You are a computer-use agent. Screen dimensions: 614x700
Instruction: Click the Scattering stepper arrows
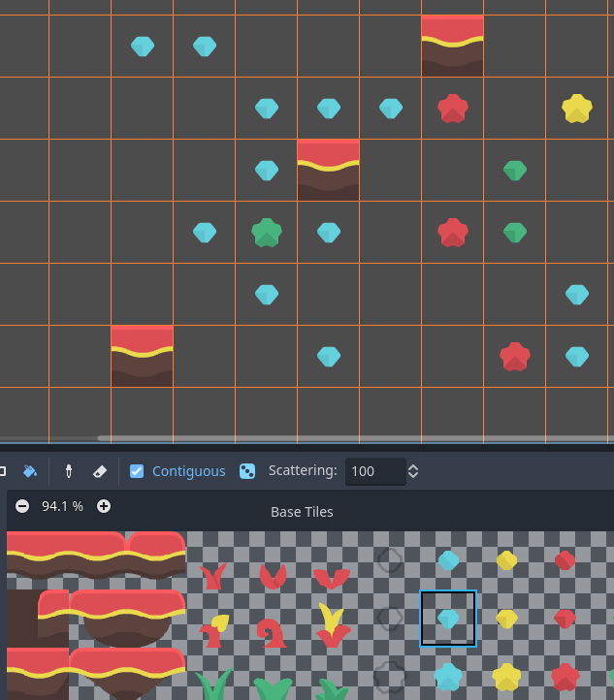point(413,471)
